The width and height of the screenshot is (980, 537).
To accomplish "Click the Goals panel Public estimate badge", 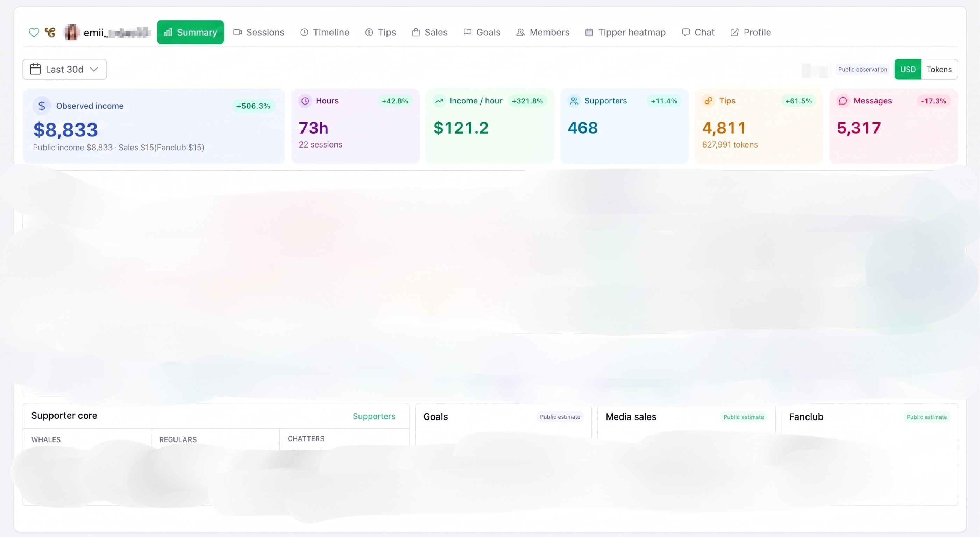I will click(x=560, y=417).
